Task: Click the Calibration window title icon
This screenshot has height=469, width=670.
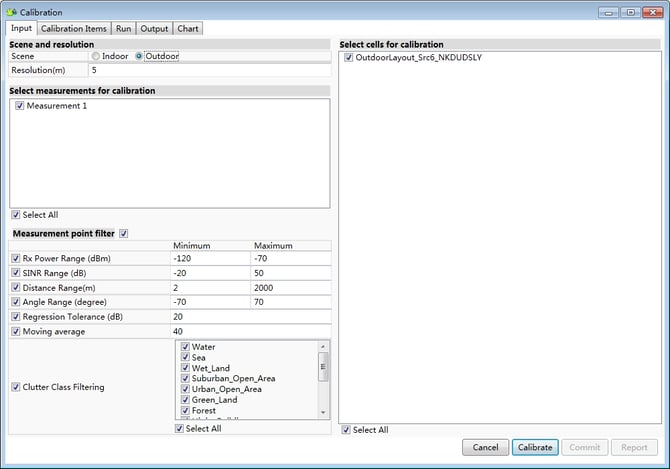Action: click(x=11, y=12)
